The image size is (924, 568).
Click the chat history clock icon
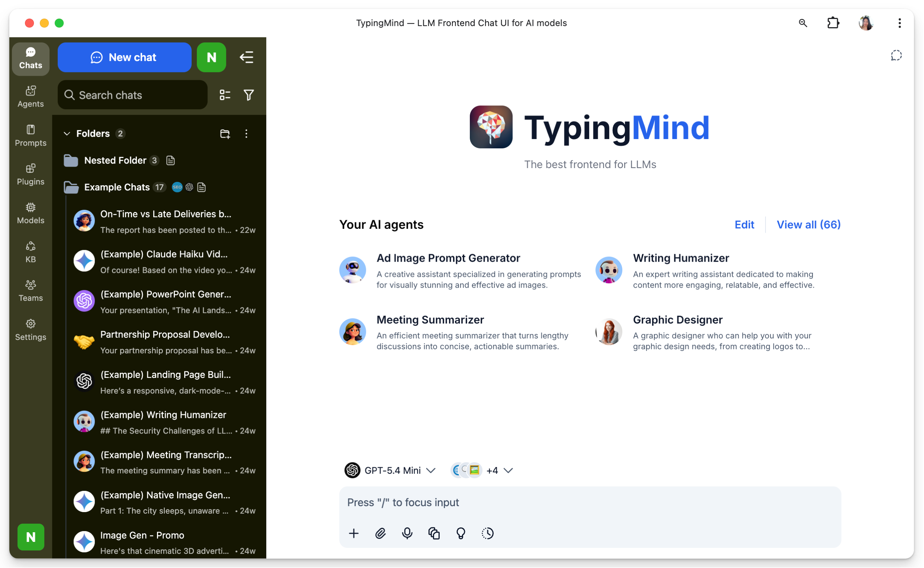(487, 533)
